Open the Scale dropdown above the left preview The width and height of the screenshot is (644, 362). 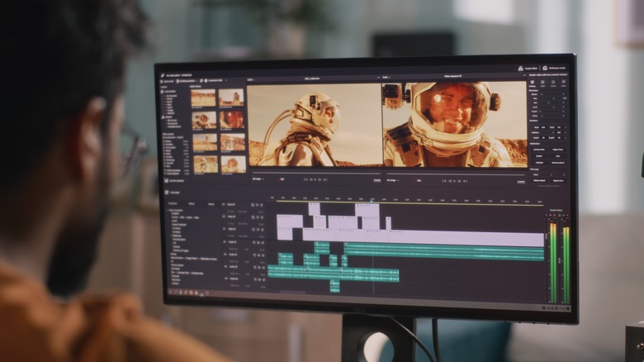click(251, 80)
